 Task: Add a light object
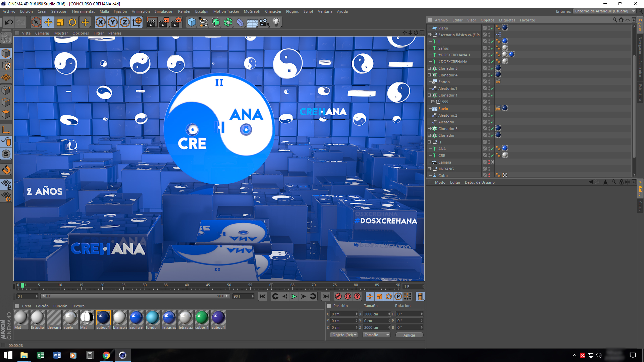pos(276,22)
